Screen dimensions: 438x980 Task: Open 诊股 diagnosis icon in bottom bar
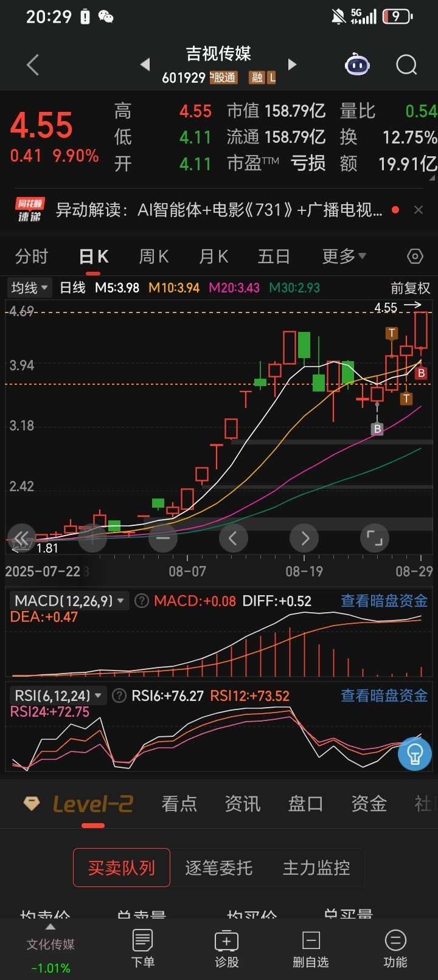[x=227, y=948]
